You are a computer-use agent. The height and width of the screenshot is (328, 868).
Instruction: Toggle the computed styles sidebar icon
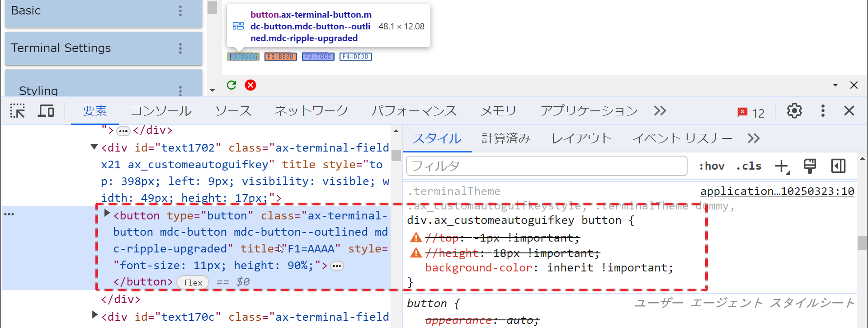point(838,166)
